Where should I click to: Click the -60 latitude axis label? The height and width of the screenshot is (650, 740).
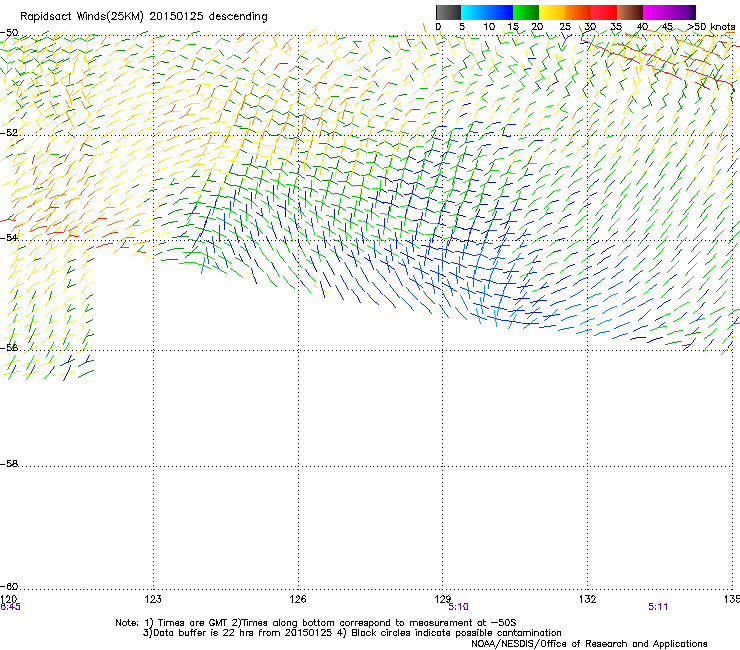(x=9, y=587)
